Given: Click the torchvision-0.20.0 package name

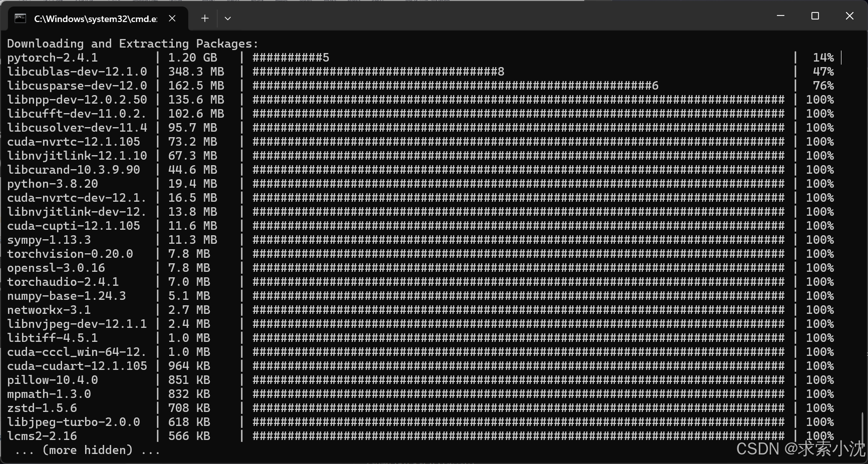Looking at the screenshot, I should click(70, 254).
